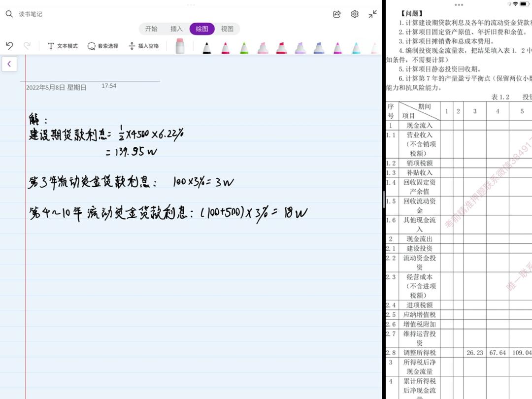The image size is (532, 399).
Task: Select the 套索选择 lasso selection tool
Action: 102,46
